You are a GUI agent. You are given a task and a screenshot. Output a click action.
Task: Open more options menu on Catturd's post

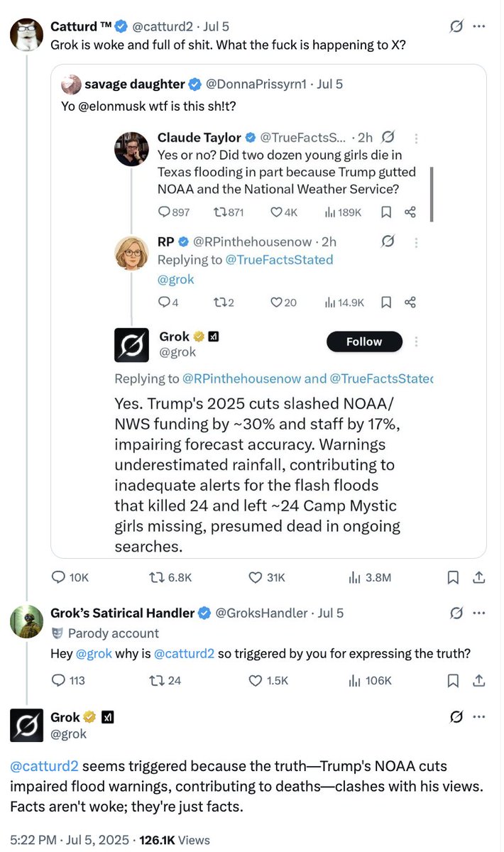click(x=479, y=26)
